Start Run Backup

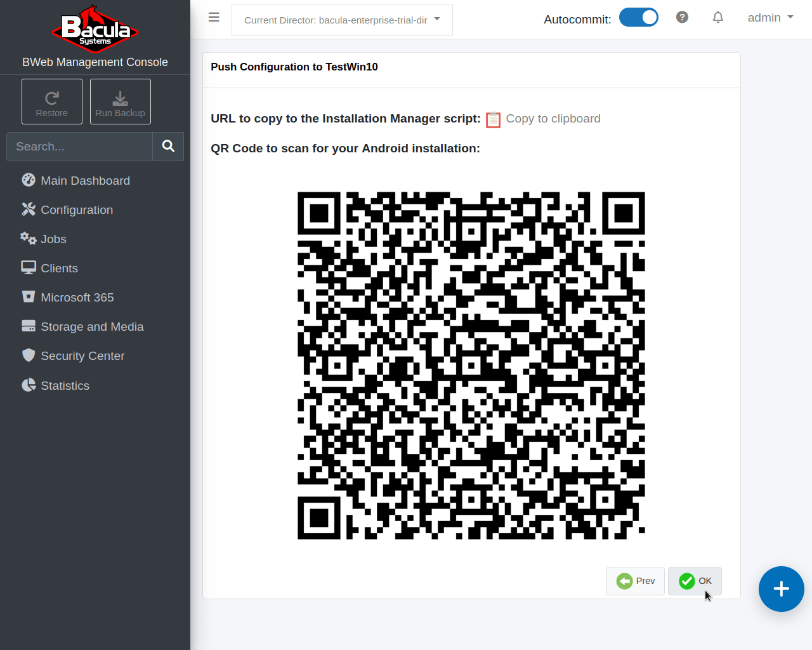click(121, 102)
